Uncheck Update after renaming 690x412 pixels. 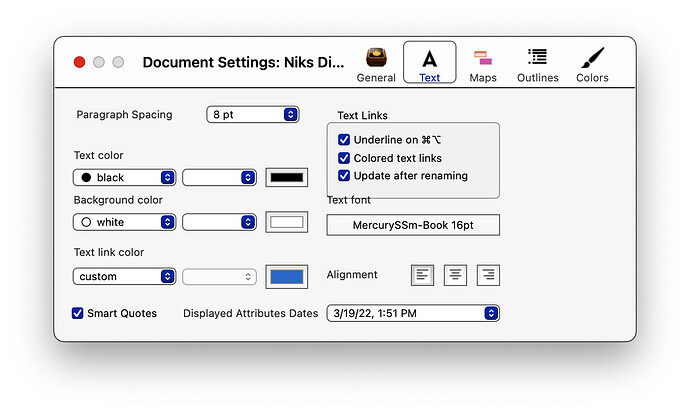344,176
